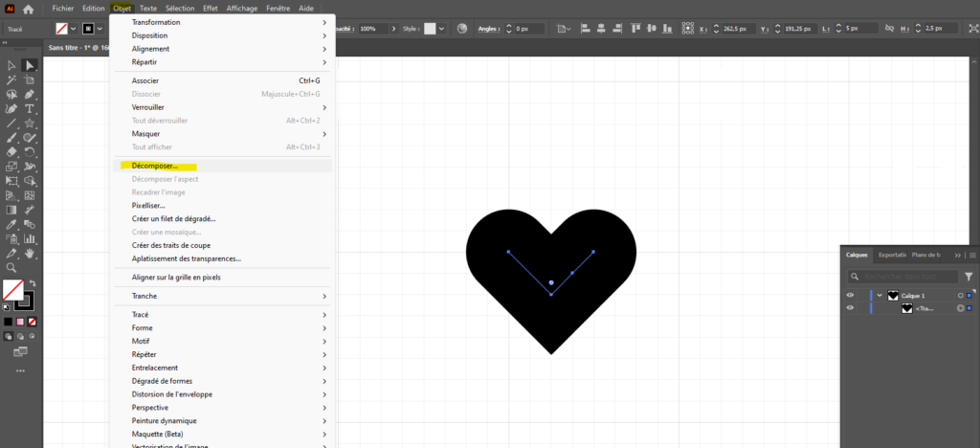
Task: Toggle visibility of the <Tra...> path sublayer
Action: click(x=850, y=308)
